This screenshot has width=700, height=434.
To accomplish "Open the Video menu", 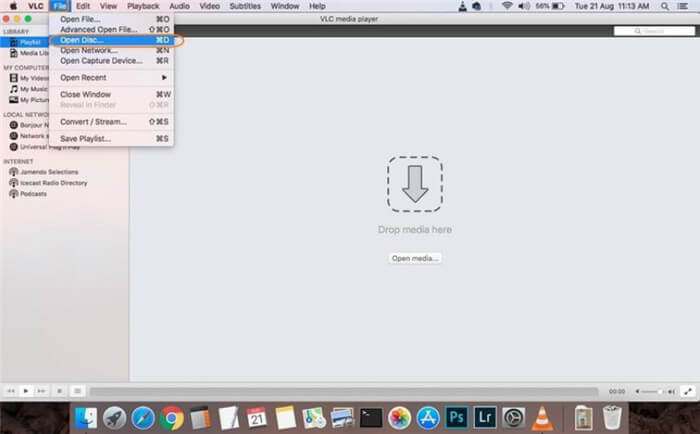I will [x=209, y=6].
